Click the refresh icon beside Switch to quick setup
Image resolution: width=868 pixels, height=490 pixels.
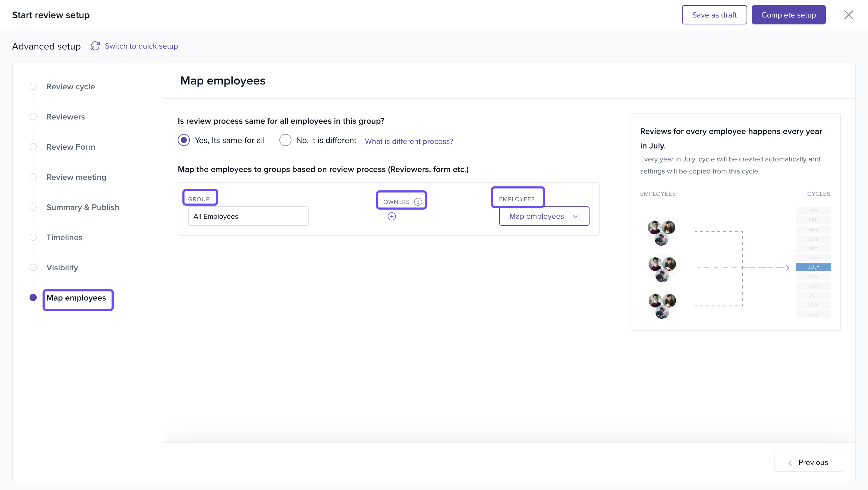point(95,46)
